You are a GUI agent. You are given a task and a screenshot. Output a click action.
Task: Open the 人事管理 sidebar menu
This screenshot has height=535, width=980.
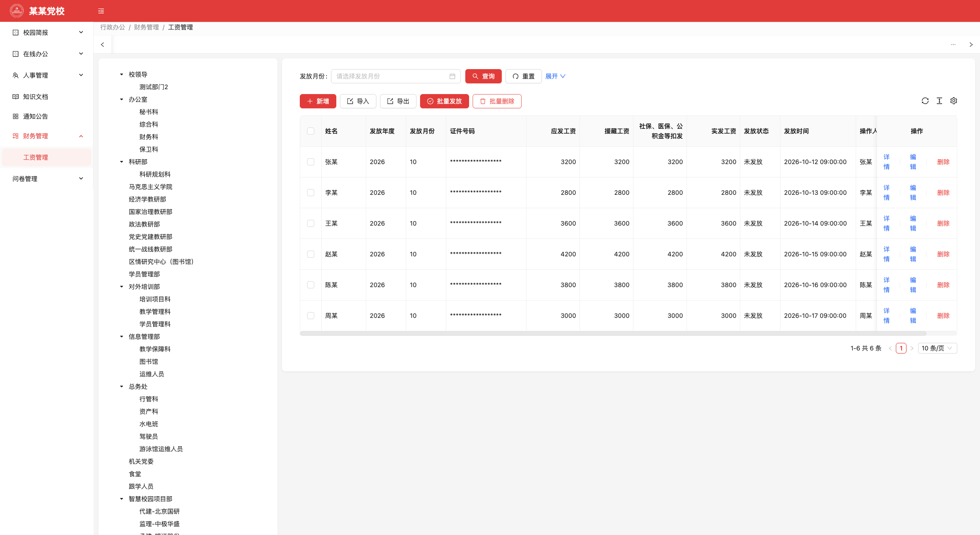pyautogui.click(x=47, y=75)
